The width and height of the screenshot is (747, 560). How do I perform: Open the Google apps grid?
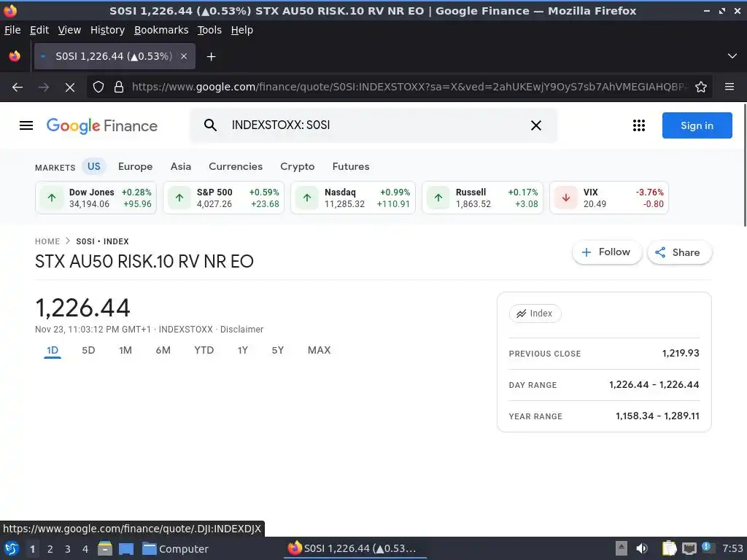tap(639, 125)
